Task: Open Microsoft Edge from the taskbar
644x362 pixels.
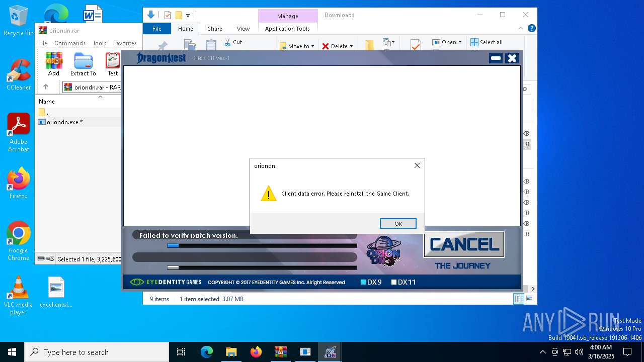Action: point(207,352)
